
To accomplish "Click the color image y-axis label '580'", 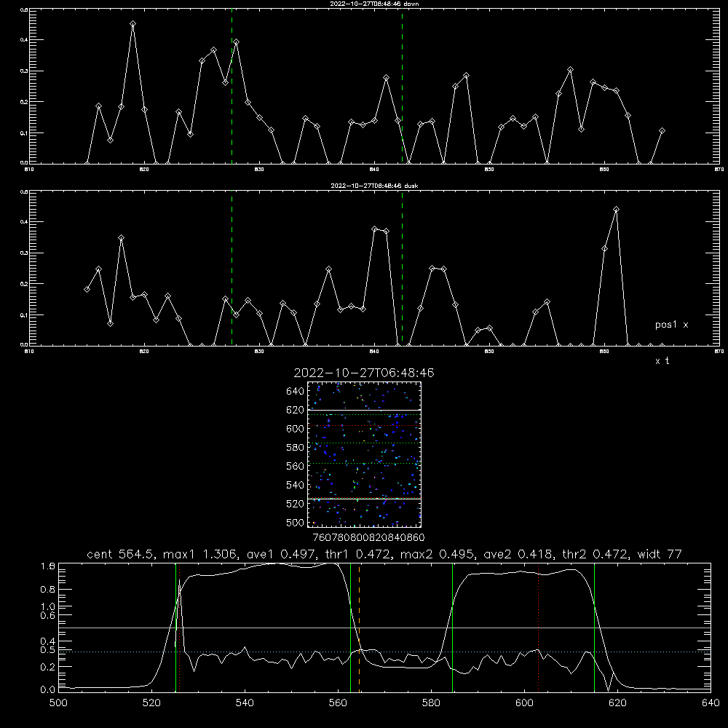I will point(295,448).
